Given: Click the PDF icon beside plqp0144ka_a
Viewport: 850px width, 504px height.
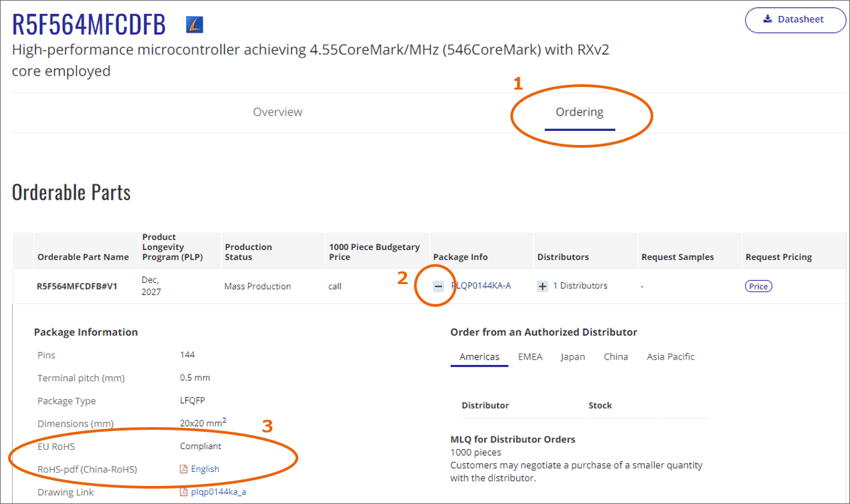Looking at the screenshot, I should click(184, 492).
